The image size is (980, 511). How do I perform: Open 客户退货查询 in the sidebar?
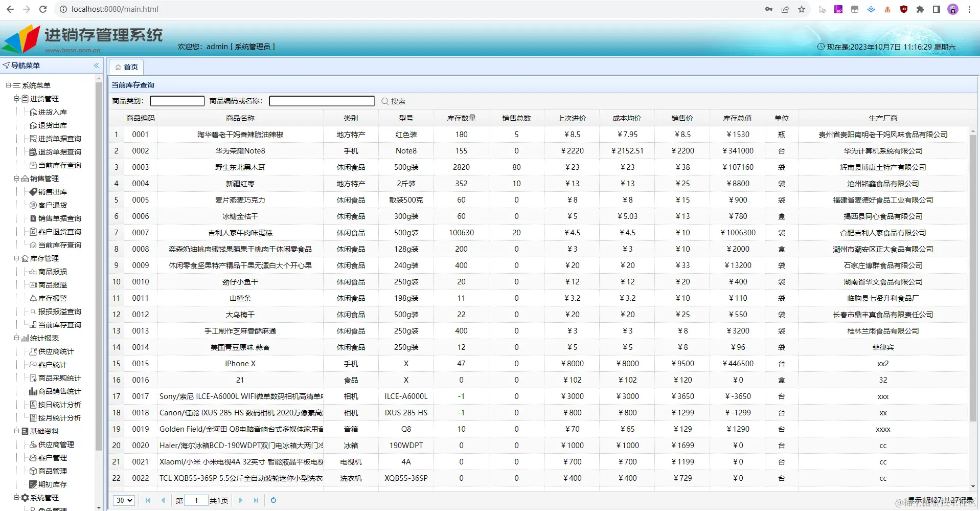pyautogui.click(x=59, y=232)
